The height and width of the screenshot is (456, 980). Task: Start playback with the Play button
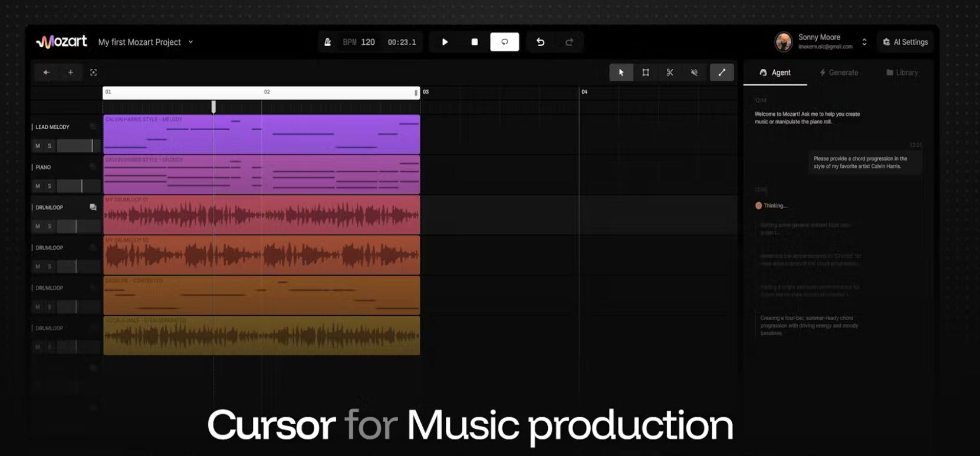point(445,42)
